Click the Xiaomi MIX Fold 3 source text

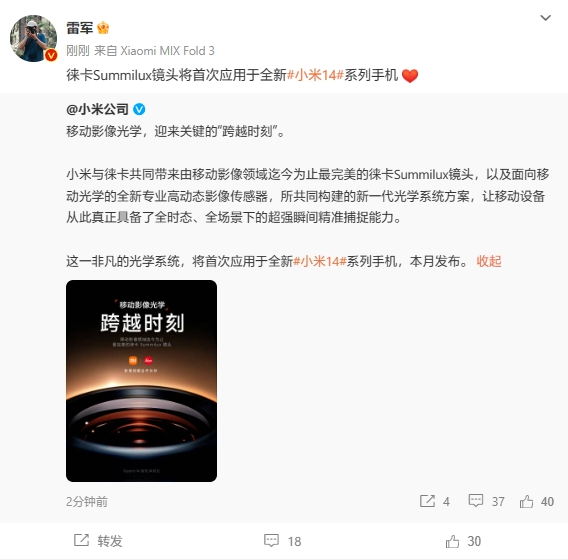click(x=167, y=51)
